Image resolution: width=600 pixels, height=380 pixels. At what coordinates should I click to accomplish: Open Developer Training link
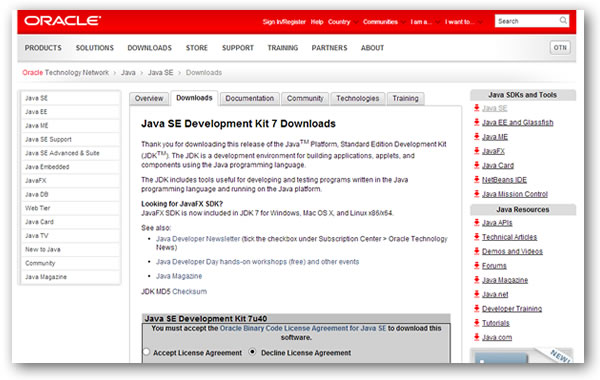pyautogui.click(x=512, y=309)
